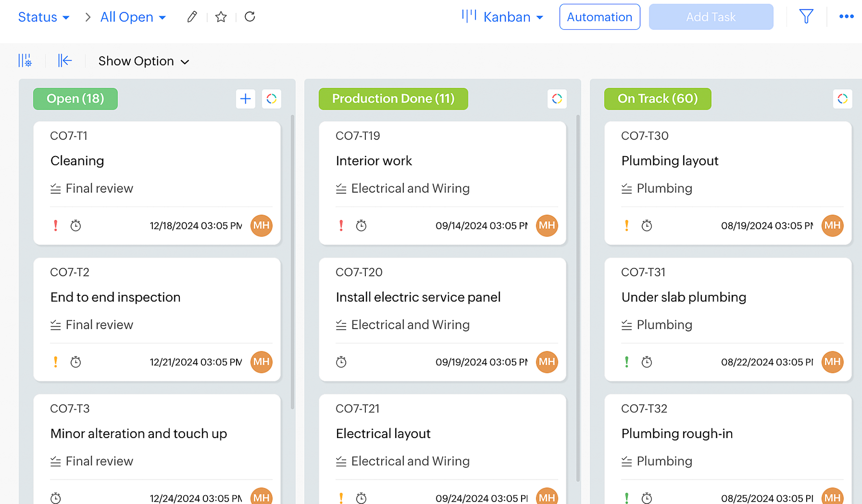Image resolution: width=862 pixels, height=504 pixels.
Task: Select the Production Done column header
Action: (393, 99)
